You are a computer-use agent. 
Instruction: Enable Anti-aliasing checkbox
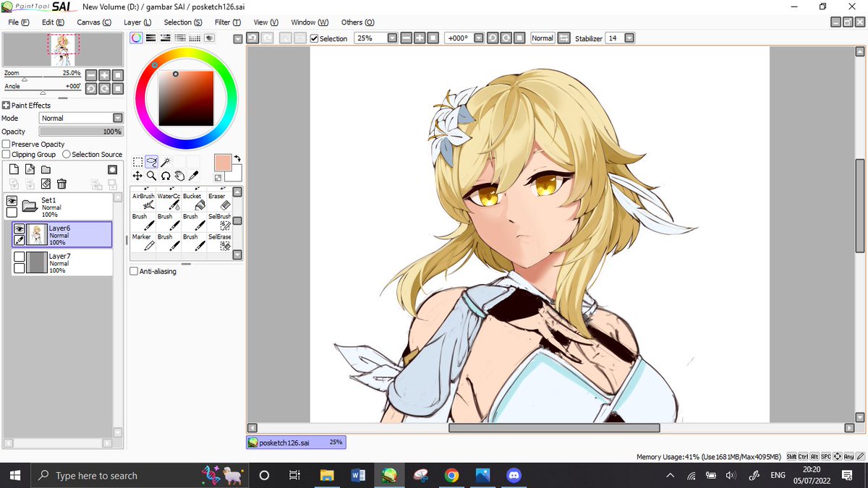click(x=134, y=271)
